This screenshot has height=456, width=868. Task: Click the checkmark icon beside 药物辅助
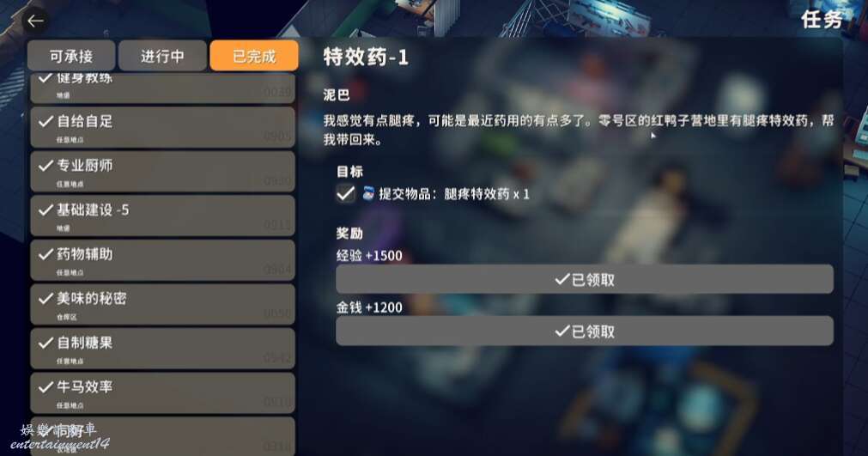tap(46, 254)
